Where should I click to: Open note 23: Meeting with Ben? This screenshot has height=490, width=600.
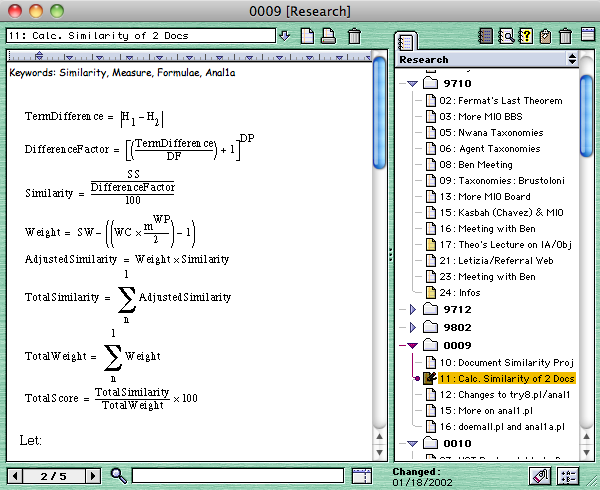click(488, 277)
